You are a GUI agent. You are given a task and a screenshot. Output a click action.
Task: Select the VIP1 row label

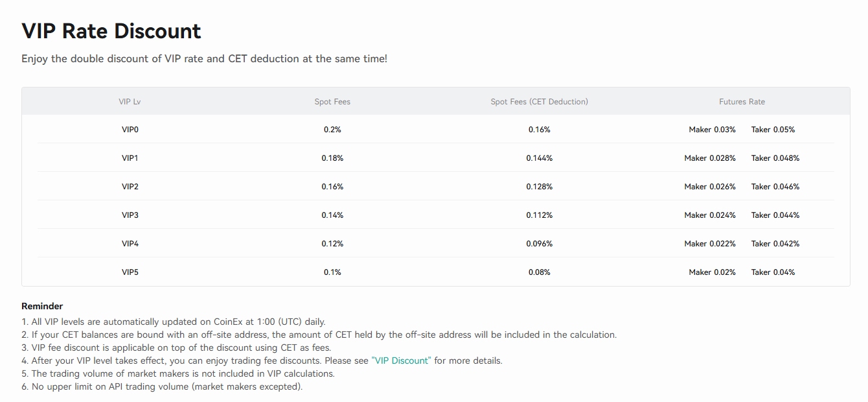130,158
